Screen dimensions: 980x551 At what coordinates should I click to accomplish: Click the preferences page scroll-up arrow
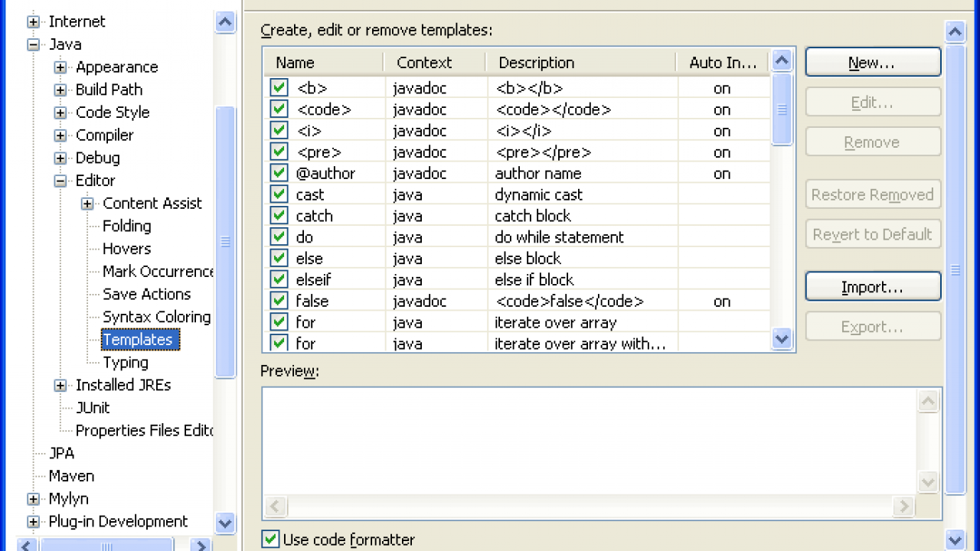coord(955,31)
